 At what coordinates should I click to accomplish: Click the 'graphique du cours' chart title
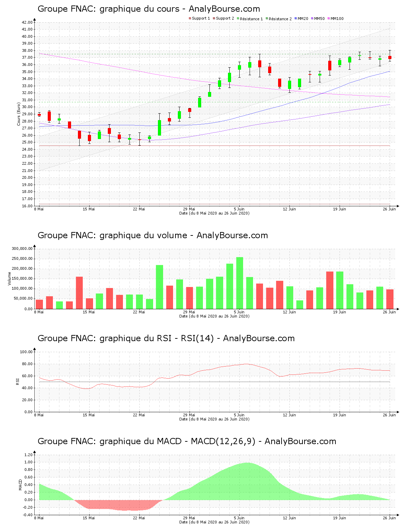click(149, 9)
